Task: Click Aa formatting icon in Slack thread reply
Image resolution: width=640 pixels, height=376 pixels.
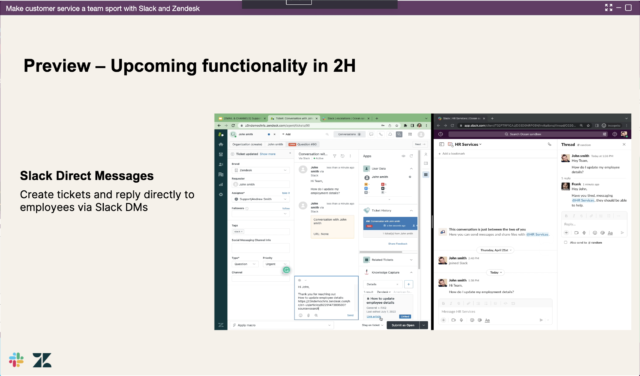Action: [x=610, y=233]
